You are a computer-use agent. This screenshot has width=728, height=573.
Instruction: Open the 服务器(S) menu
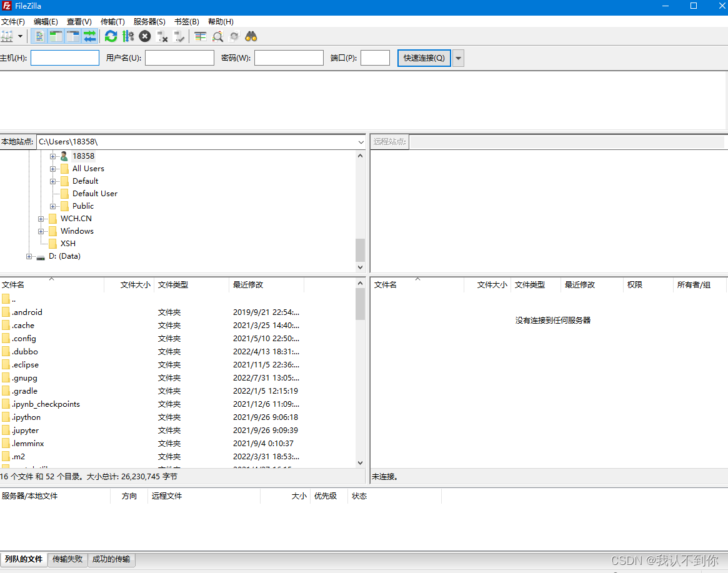coord(149,22)
